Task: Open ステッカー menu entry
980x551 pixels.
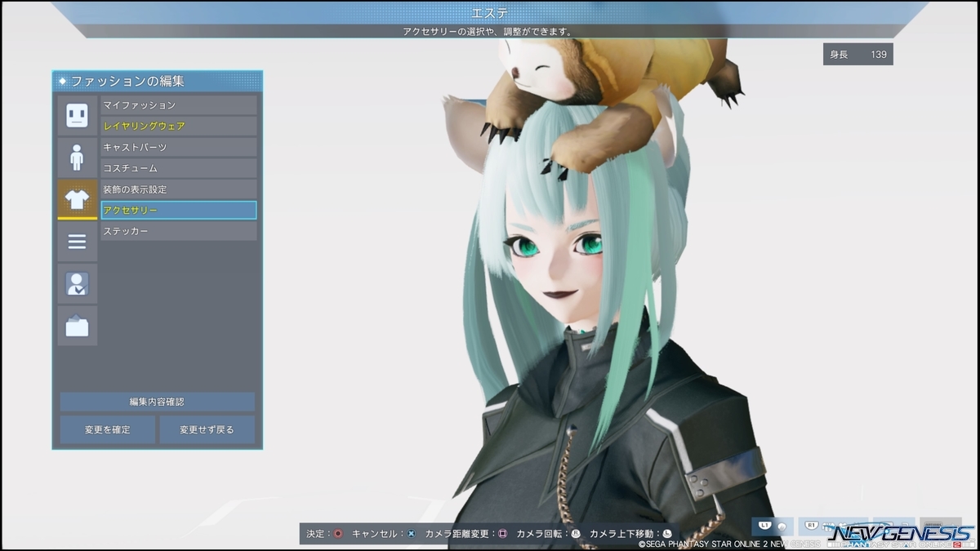Action: click(179, 232)
